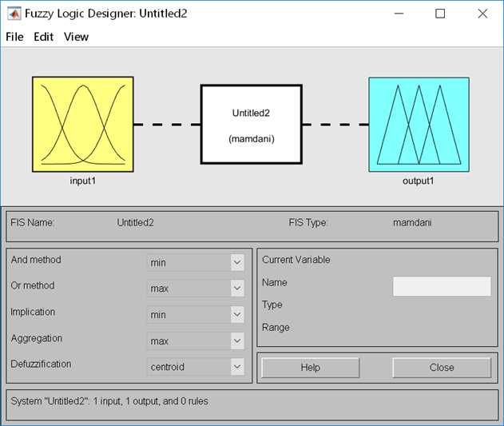Click the FIS Name value Untitled2
The height and width of the screenshot is (426, 504).
tap(135, 223)
